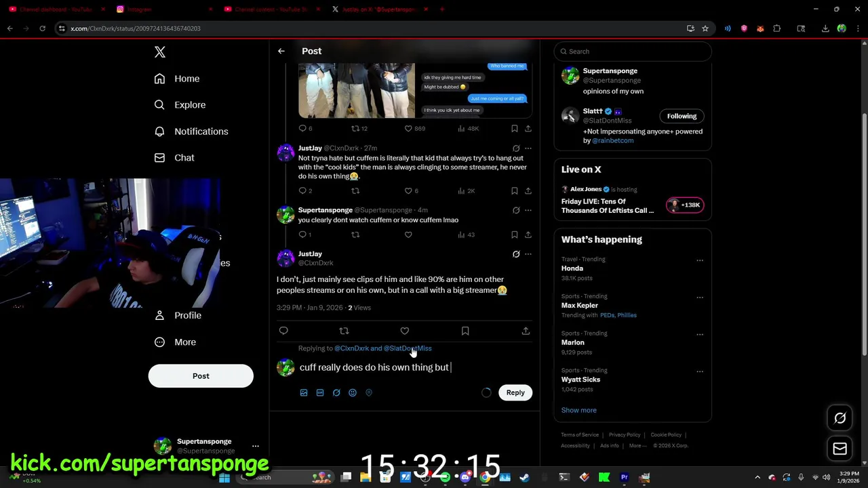Click the @ClxnDxrk and @SlatDontMiss reply link
The height and width of the screenshot is (488, 868).
click(383, 348)
